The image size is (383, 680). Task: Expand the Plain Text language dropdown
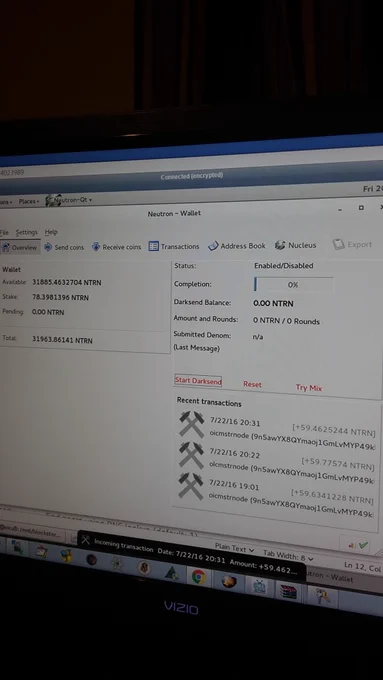click(235, 548)
